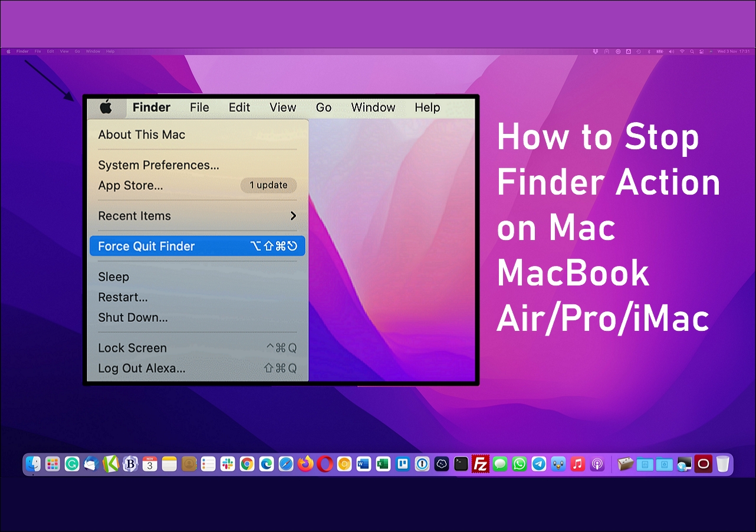Open the Terminal app
Screen dimensions: 756x532
(461, 464)
